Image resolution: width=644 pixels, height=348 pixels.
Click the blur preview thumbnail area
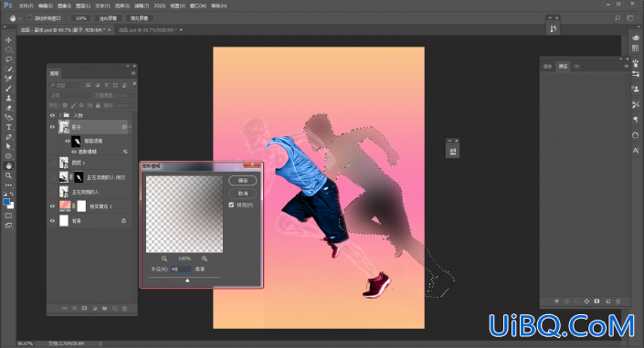[x=185, y=214]
